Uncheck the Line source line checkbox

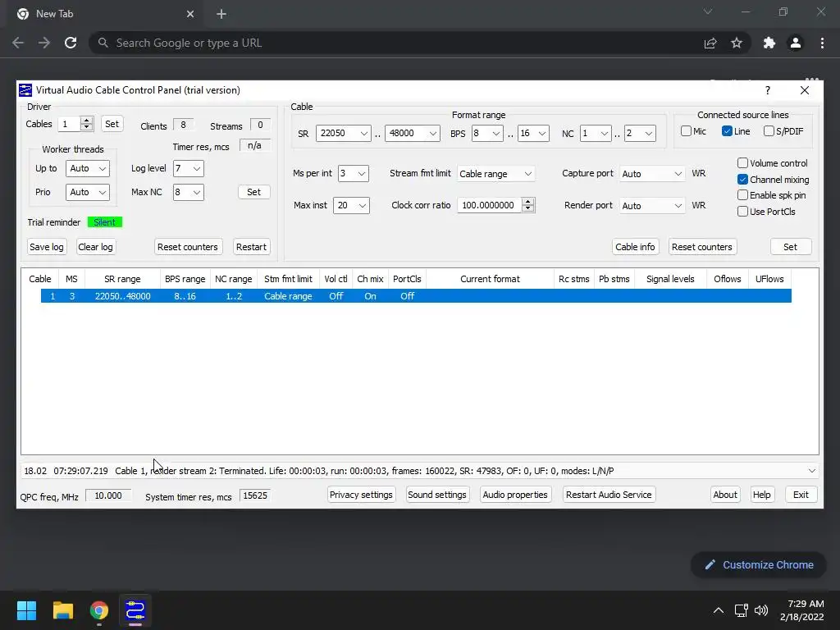(727, 130)
